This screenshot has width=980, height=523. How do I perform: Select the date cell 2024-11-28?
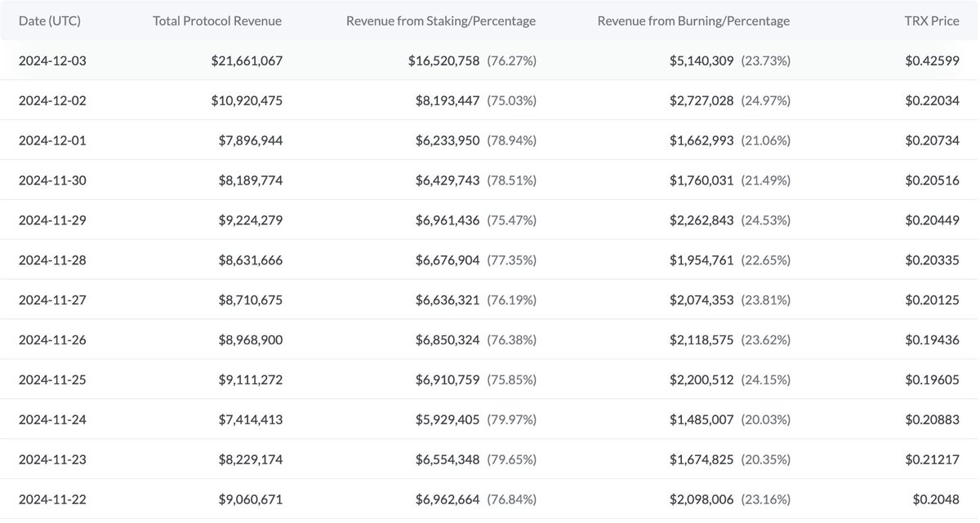click(x=52, y=260)
